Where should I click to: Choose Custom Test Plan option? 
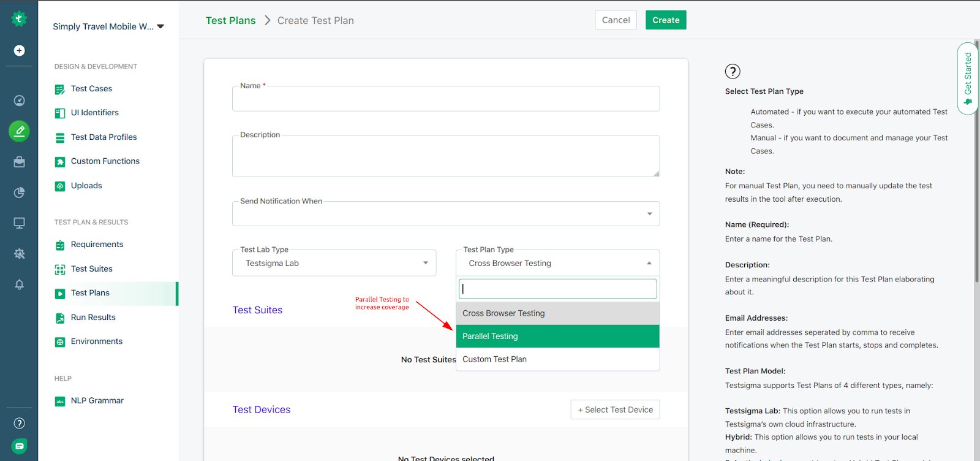(x=557, y=359)
